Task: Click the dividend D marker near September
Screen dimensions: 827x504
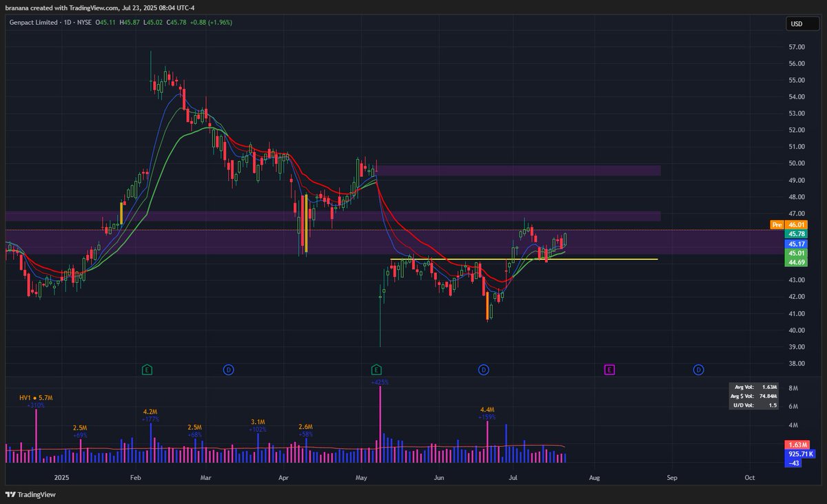Action: [x=698, y=370]
